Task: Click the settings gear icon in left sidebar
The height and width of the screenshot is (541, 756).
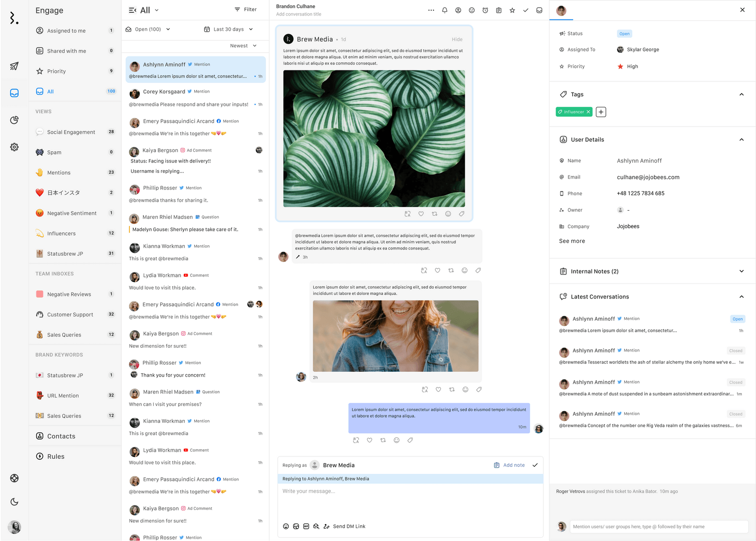Action: pyautogui.click(x=14, y=147)
